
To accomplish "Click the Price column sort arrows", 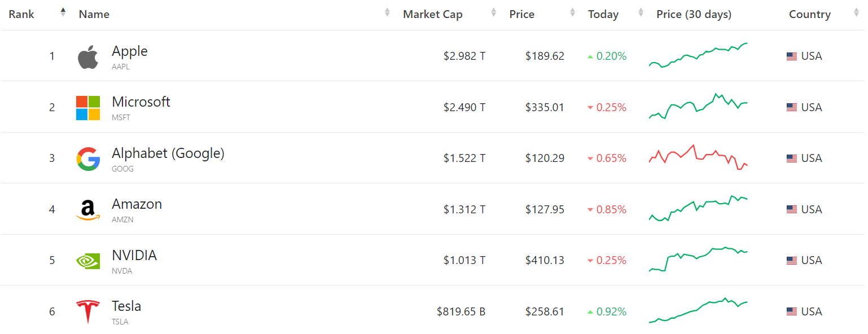I will (573, 12).
